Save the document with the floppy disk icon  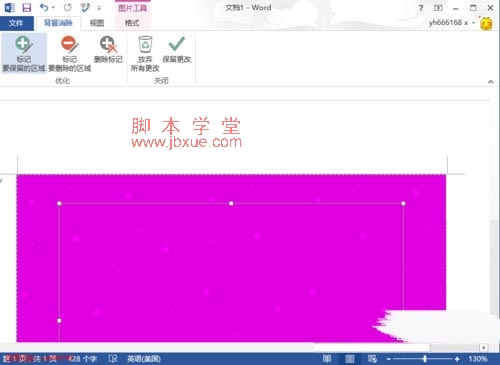26,7
